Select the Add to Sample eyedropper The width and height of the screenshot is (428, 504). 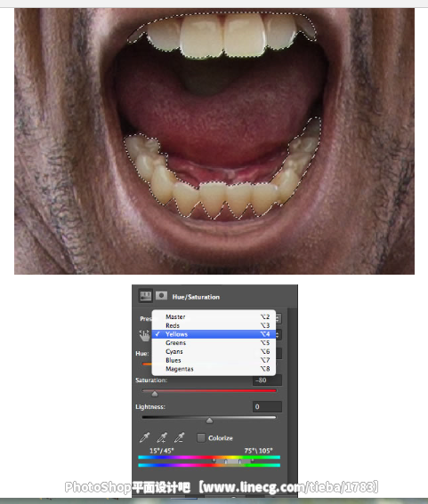click(x=162, y=437)
